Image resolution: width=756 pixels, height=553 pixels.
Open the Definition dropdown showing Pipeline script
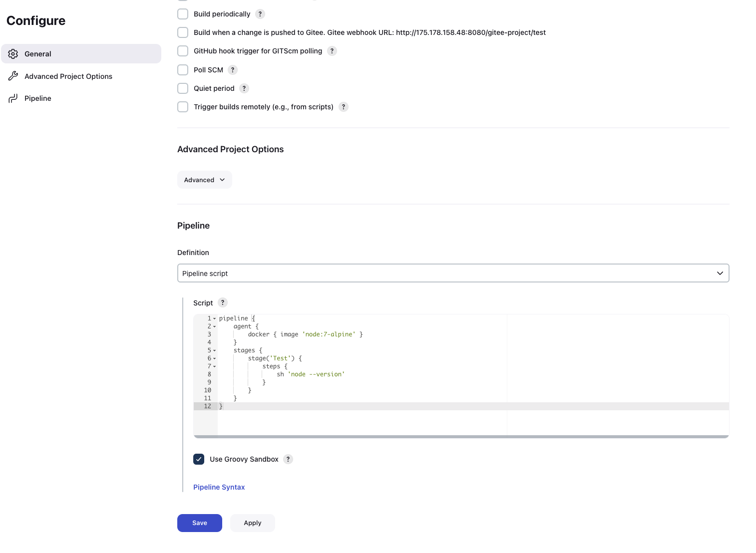click(453, 273)
